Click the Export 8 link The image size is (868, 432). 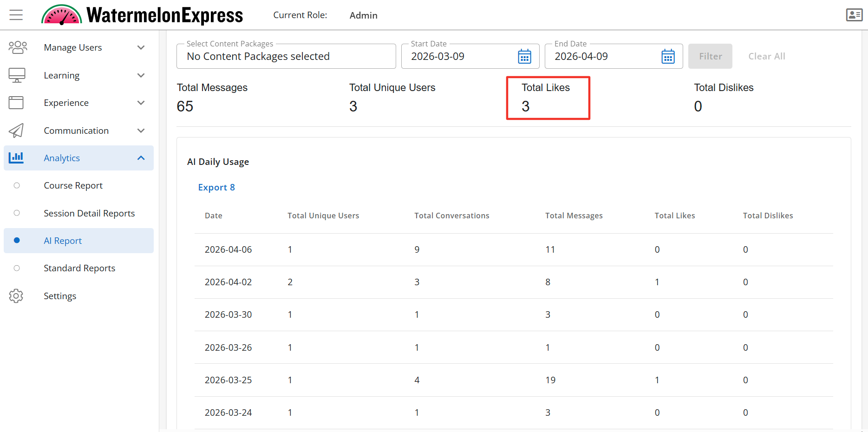tap(216, 187)
